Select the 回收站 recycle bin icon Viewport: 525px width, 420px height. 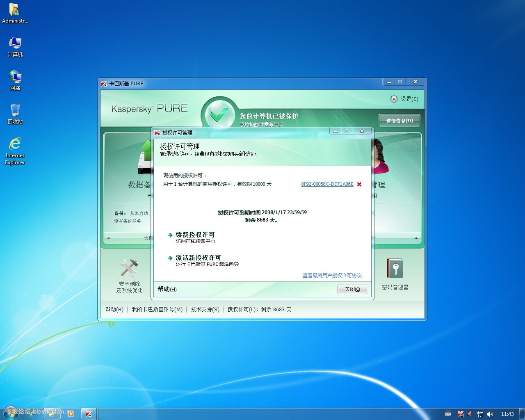click(15, 114)
